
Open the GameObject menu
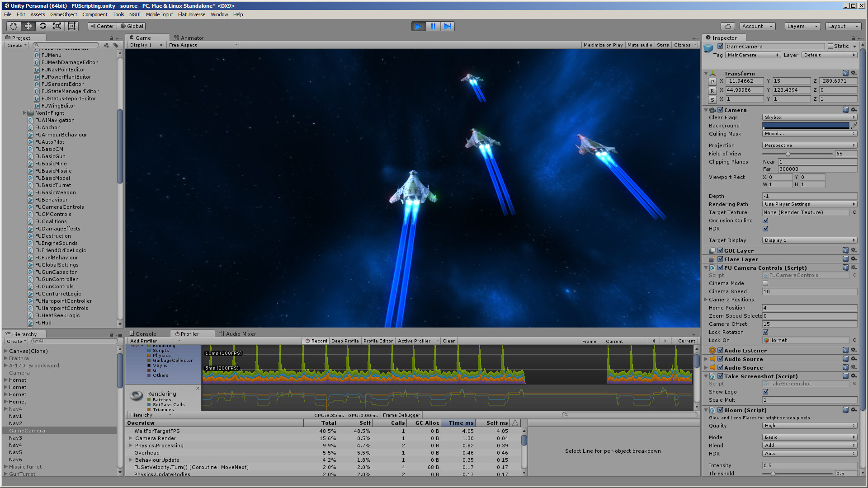coord(63,14)
